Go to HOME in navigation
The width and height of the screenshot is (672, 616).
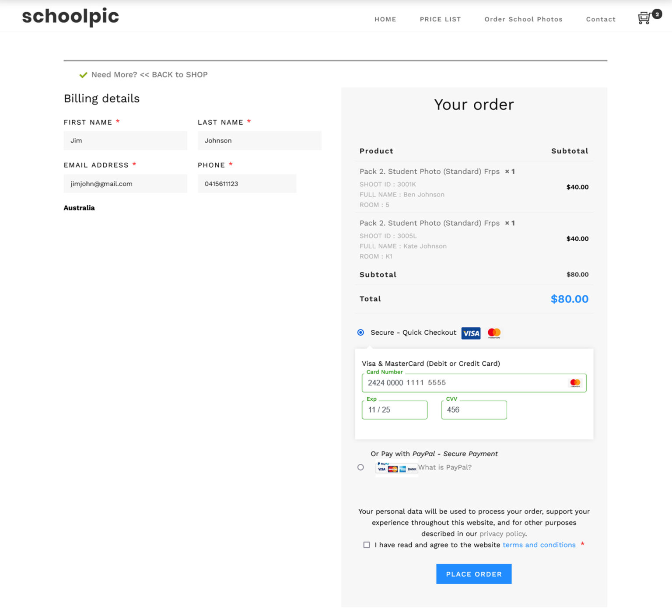[x=385, y=19]
